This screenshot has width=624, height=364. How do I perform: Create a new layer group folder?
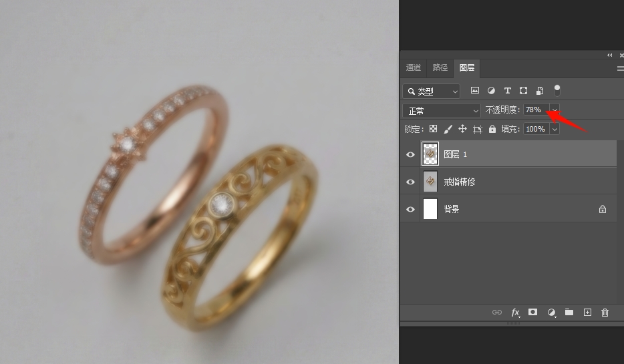click(569, 312)
